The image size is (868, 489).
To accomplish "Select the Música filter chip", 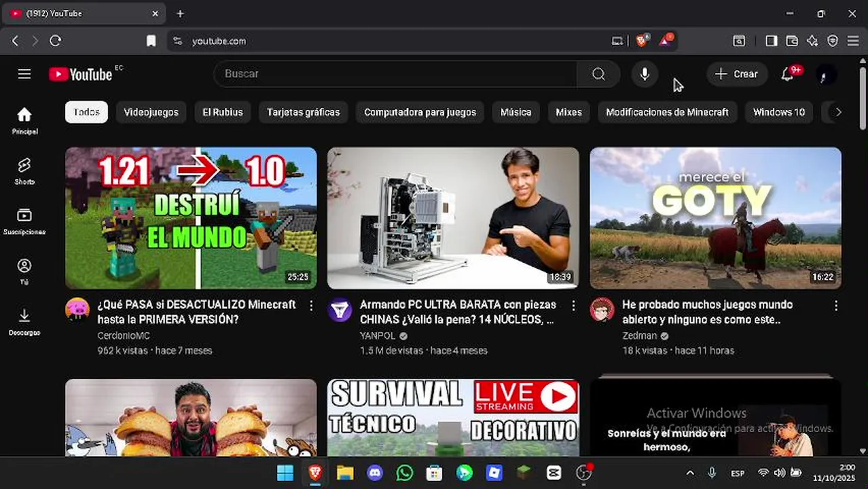I will (x=516, y=112).
